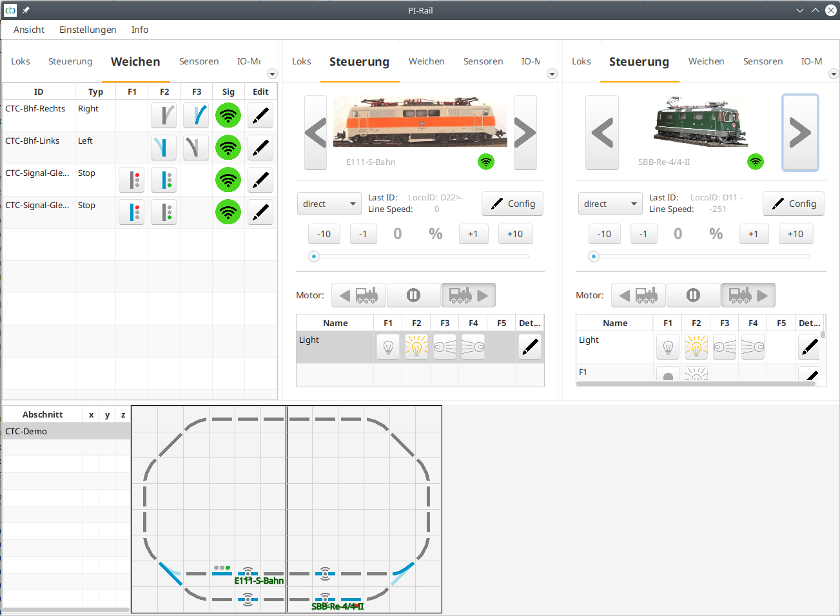Increase E111-S-Bahn speed by 10
840x616 pixels.
tap(515, 234)
